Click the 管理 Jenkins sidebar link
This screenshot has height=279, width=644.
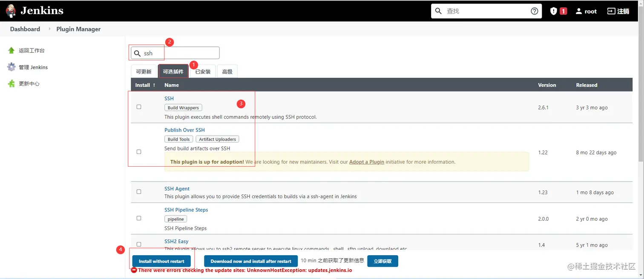point(33,67)
